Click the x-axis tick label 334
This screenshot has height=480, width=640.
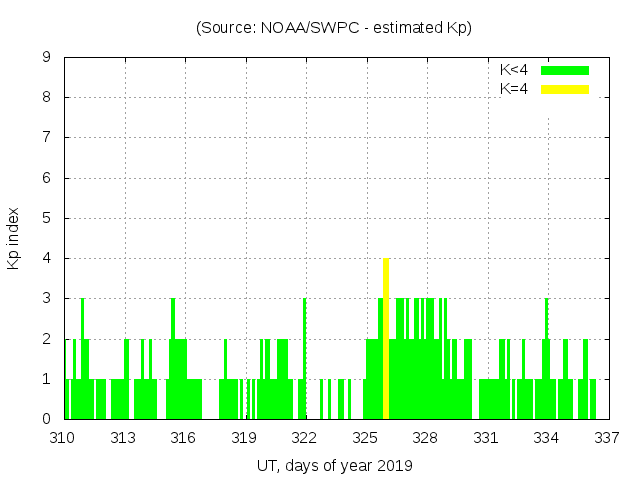coord(546,437)
